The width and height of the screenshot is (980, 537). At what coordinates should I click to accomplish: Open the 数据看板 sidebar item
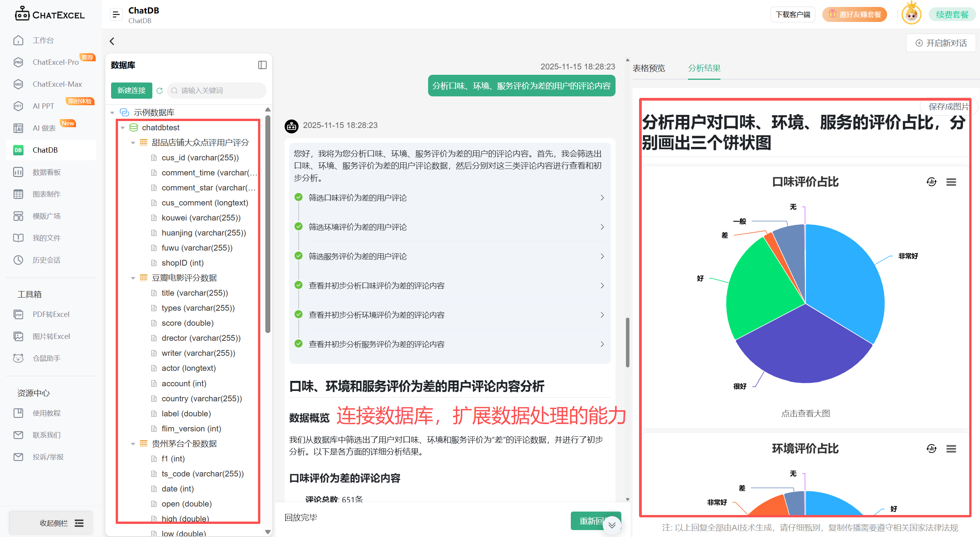click(46, 172)
